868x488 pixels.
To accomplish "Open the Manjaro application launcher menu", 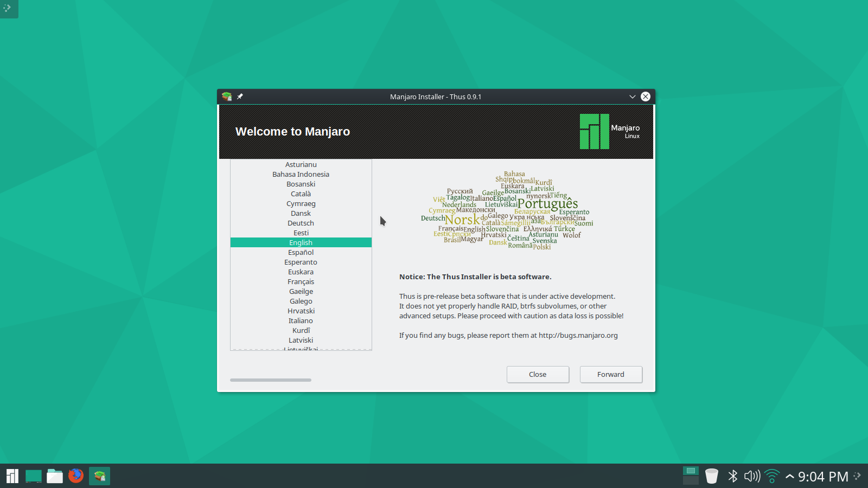I will [12, 476].
